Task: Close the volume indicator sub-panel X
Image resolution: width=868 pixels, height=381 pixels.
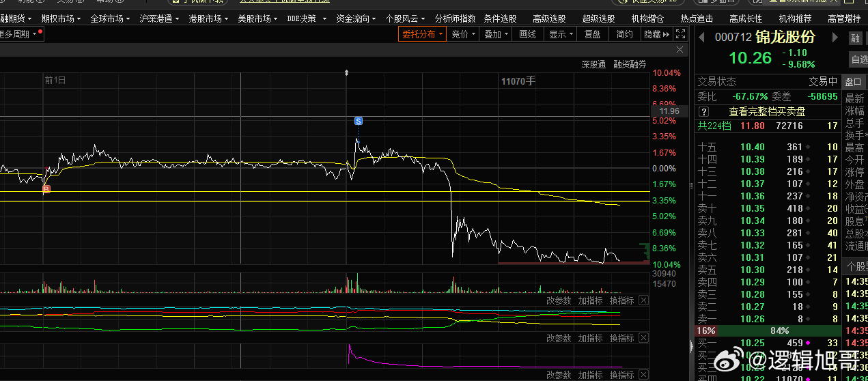Action: (x=643, y=300)
